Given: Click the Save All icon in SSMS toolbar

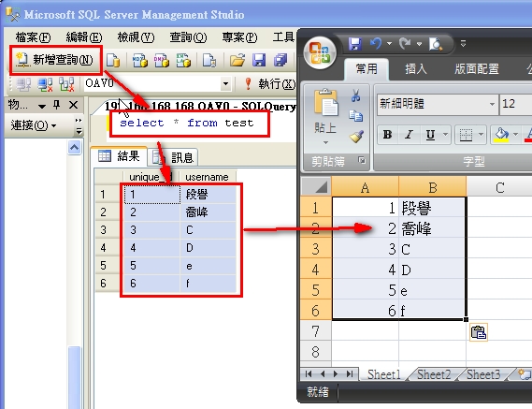Looking at the screenshot, I should 280,61.
